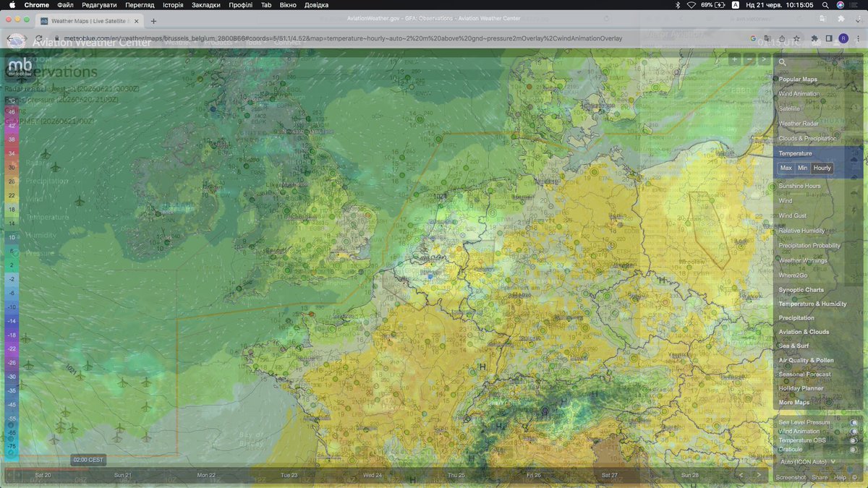
Task: Select the Sunshine Hours map
Action: point(799,186)
